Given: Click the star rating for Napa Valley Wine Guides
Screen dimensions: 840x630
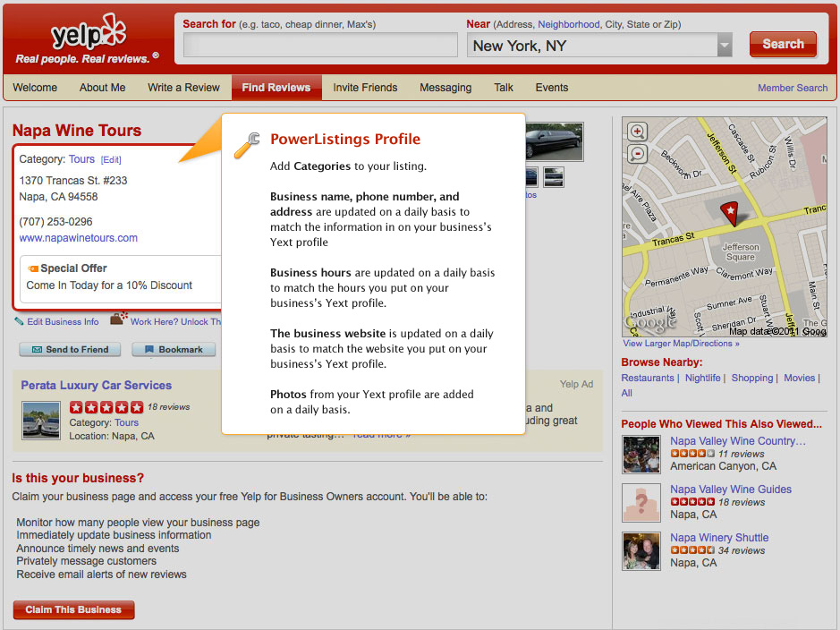Looking at the screenshot, I should coord(692,502).
